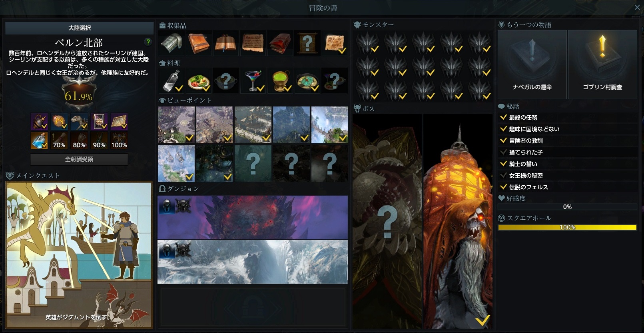The image size is (644, 333).
Task: Select the teal stew dish cooking item
Action: coord(307,81)
